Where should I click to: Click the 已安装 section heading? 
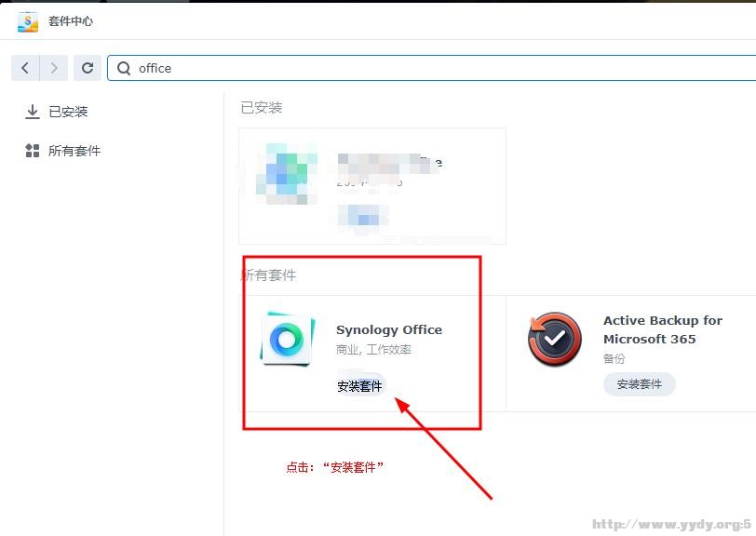[x=262, y=108]
